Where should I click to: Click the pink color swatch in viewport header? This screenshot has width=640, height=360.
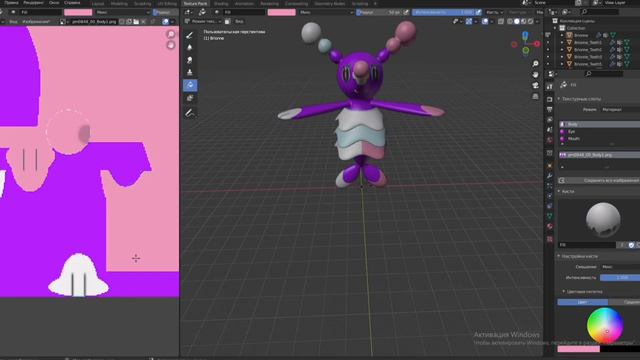click(282, 12)
